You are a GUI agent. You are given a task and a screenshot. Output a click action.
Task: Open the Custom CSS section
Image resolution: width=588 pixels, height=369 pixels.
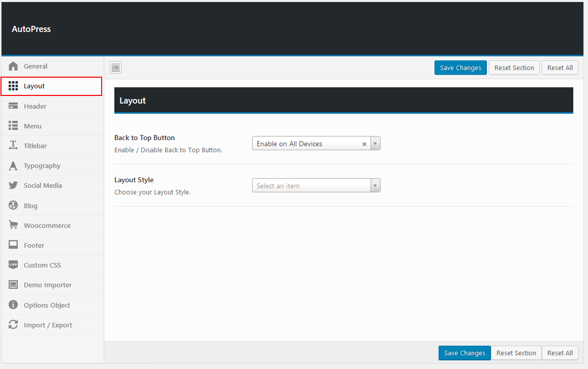(x=52, y=265)
